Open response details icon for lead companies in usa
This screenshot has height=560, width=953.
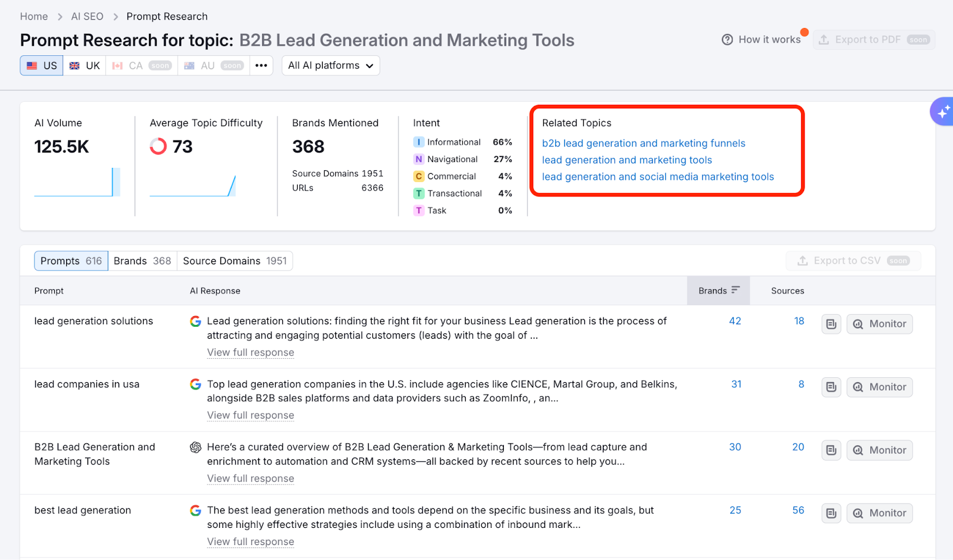coord(831,387)
